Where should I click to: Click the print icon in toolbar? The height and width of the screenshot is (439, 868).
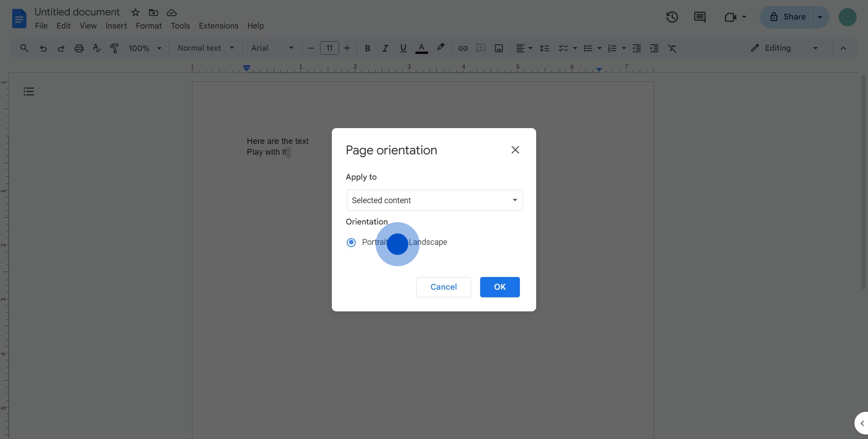pyautogui.click(x=79, y=48)
